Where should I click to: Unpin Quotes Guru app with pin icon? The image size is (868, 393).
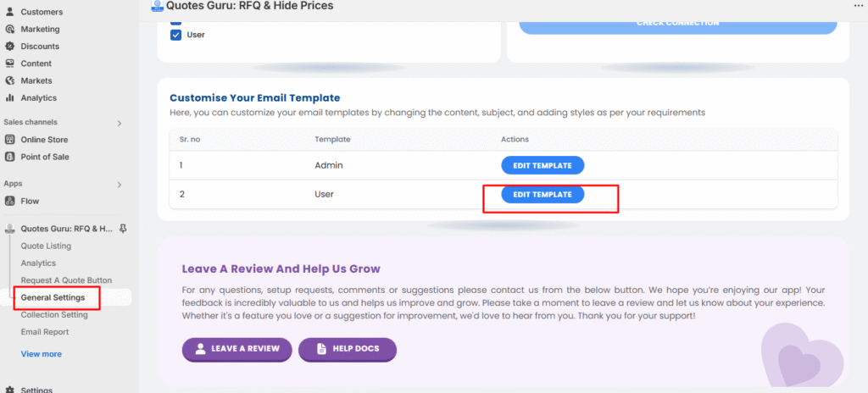pyautogui.click(x=123, y=228)
